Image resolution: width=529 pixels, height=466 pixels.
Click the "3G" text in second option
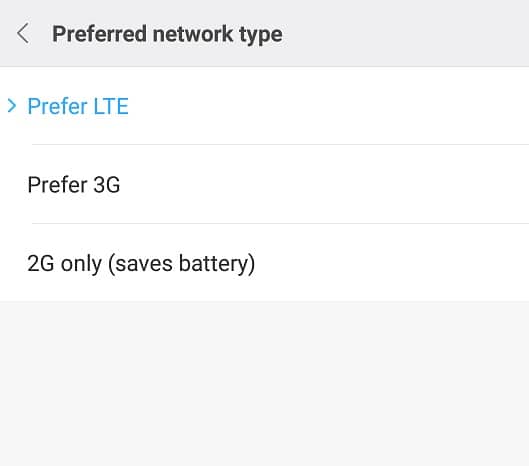pyautogui.click(x=107, y=185)
